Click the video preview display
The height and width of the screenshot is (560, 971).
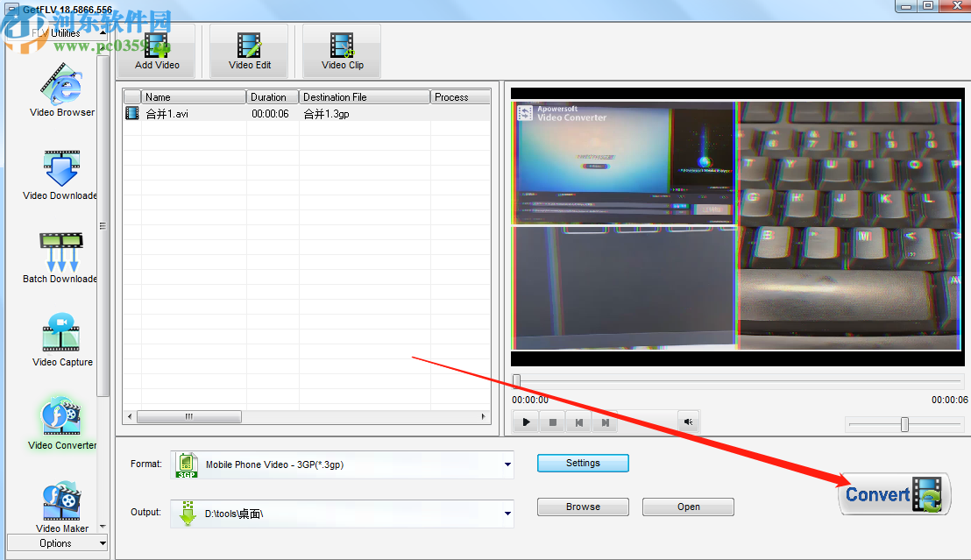click(x=737, y=226)
